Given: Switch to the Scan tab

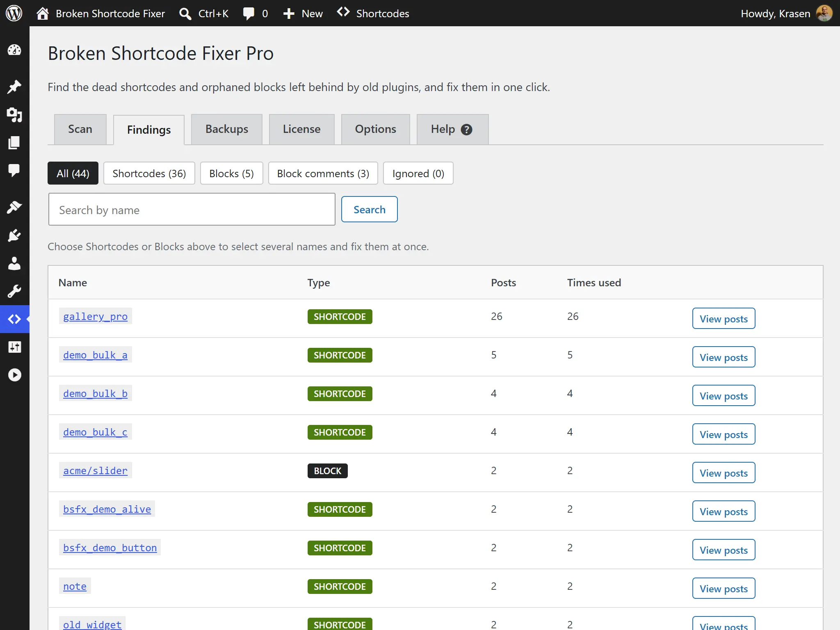Looking at the screenshot, I should point(80,129).
